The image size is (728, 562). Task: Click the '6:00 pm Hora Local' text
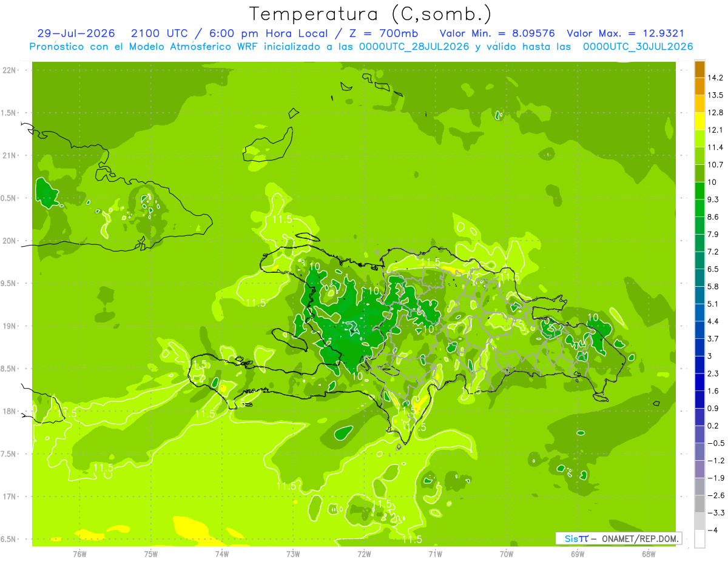point(269,33)
